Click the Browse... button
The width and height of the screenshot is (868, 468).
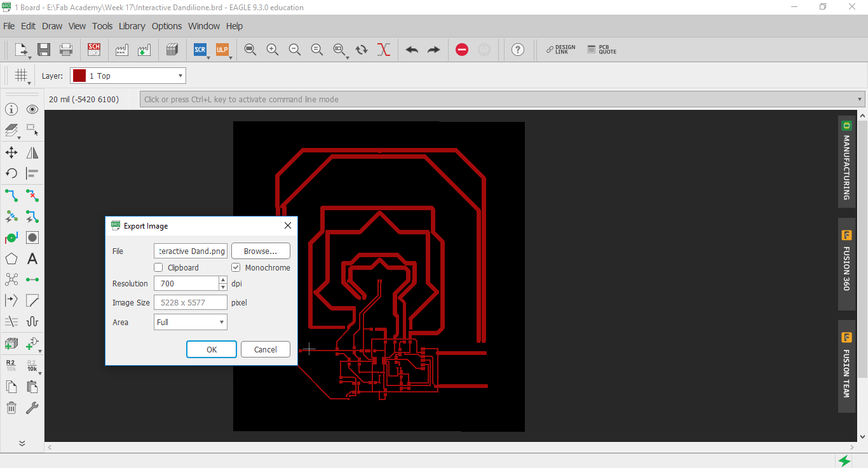point(261,251)
